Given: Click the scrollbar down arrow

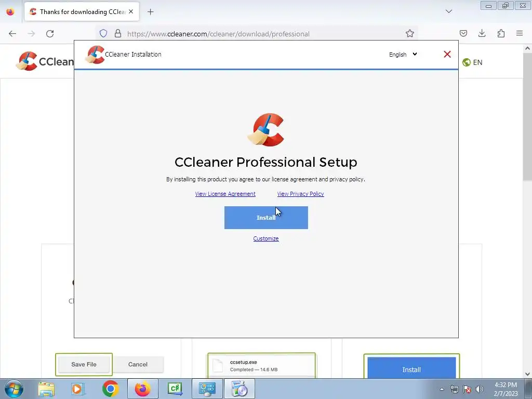Looking at the screenshot, I should tap(527, 374).
